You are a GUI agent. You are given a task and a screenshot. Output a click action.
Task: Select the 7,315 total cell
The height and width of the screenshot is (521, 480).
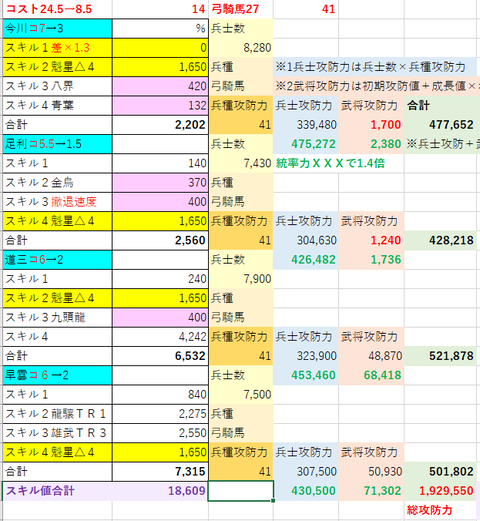160,472
